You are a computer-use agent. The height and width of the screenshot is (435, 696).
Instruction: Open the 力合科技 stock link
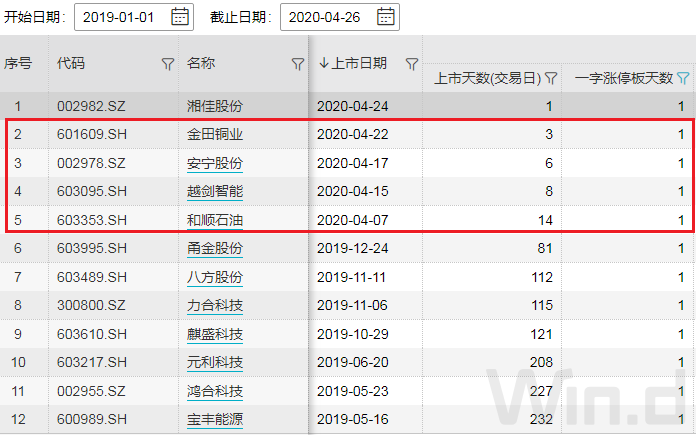click(215, 305)
